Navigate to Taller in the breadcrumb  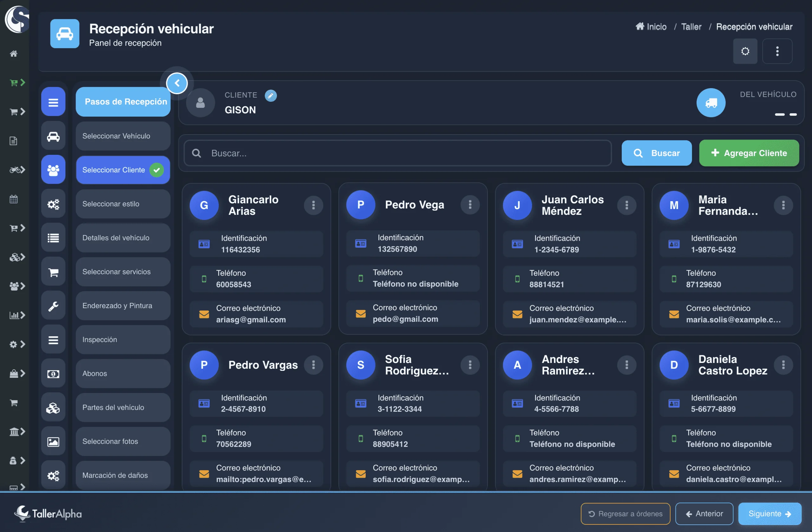(x=691, y=26)
